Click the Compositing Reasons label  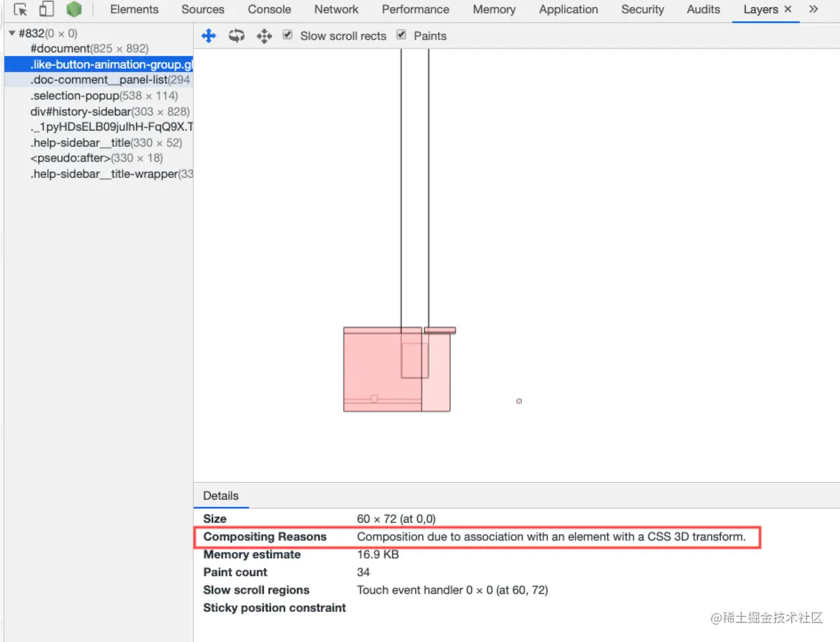click(265, 537)
